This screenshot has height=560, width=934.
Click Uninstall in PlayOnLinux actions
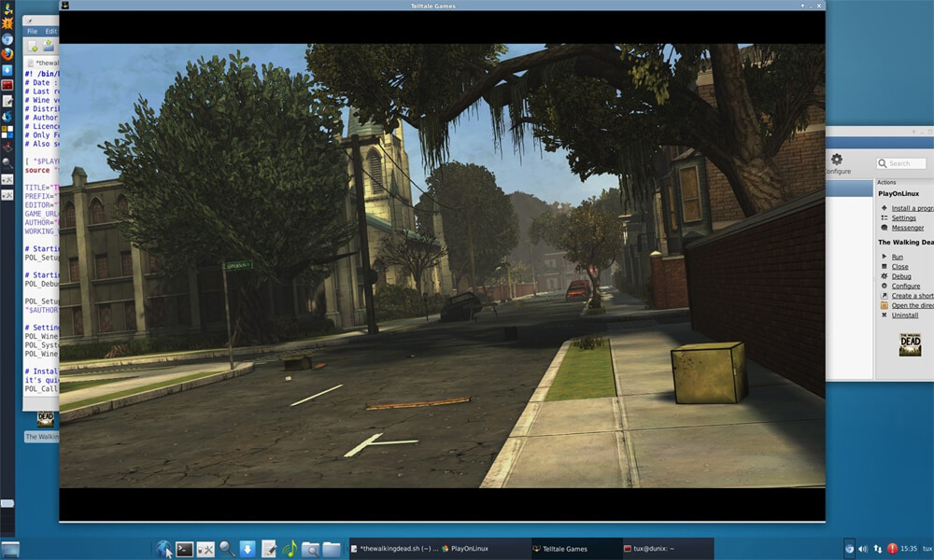coord(904,315)
